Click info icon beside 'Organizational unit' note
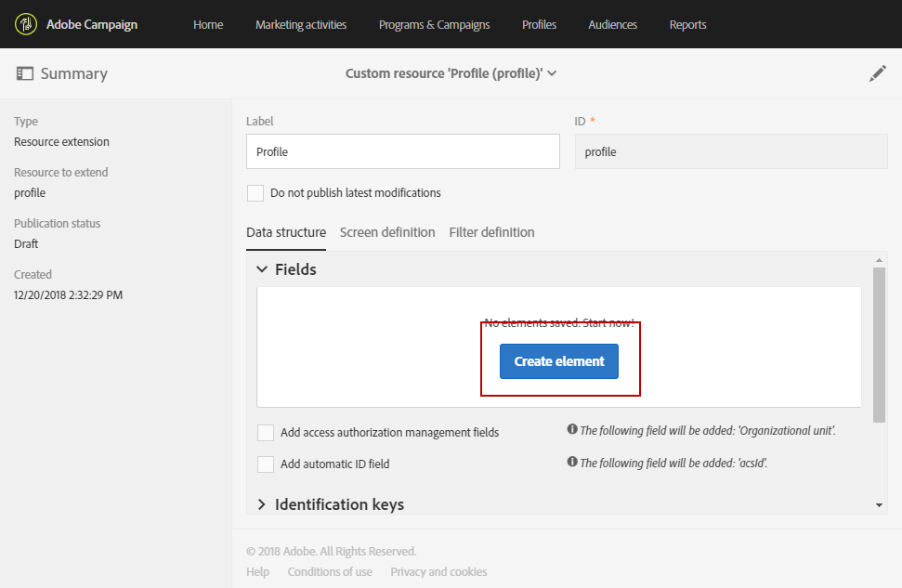 (572, 430)
